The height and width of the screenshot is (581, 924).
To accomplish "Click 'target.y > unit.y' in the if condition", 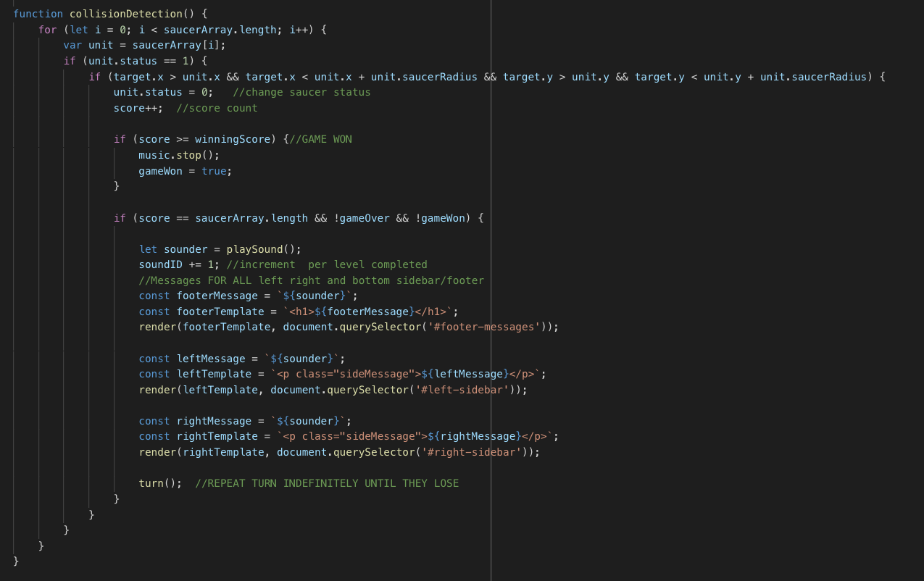I will click(557, 77).
